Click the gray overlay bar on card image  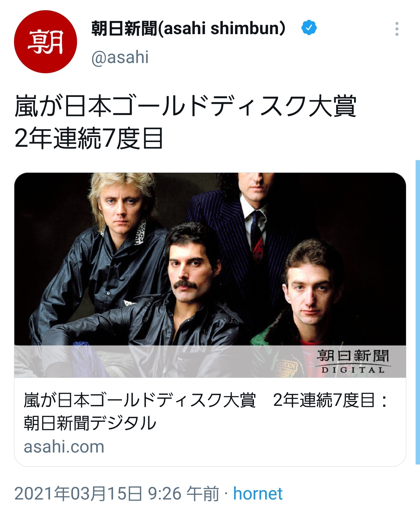(210, 361)
